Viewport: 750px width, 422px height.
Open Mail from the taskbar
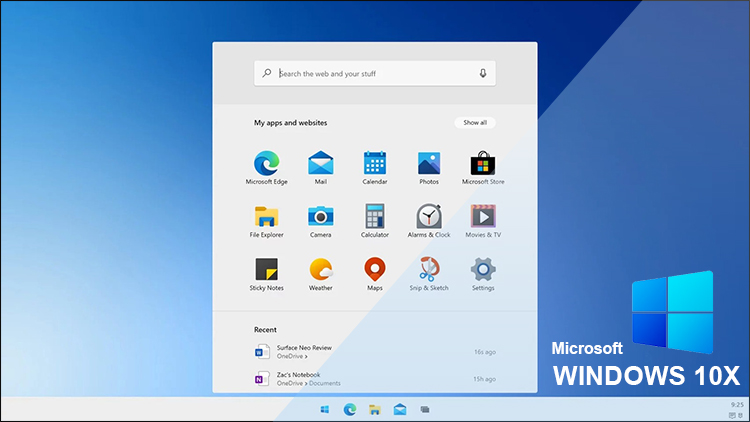pos(400,410)
